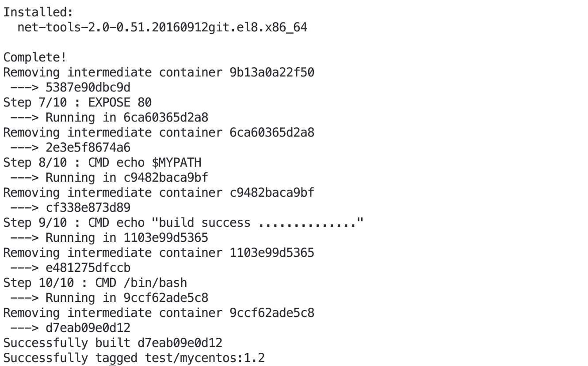Viewport: 588px width, 366px height.
Task: Click the net-tools package name line
Action: [162, 27]
